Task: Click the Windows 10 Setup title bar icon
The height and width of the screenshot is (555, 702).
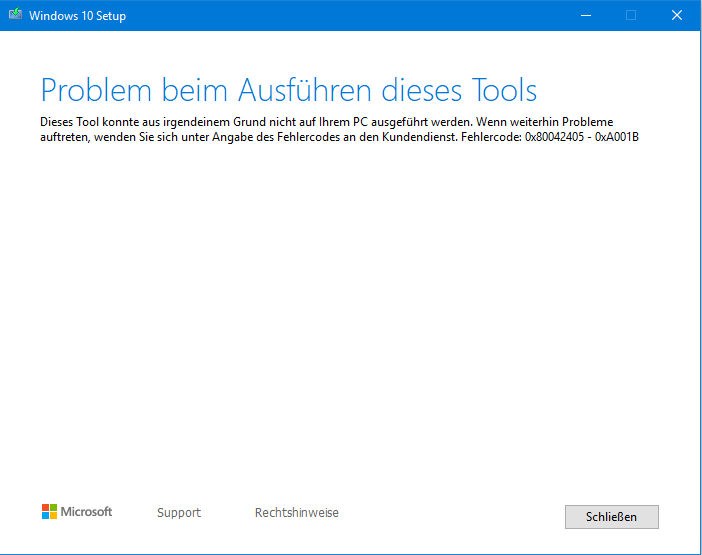Action: 15,14
